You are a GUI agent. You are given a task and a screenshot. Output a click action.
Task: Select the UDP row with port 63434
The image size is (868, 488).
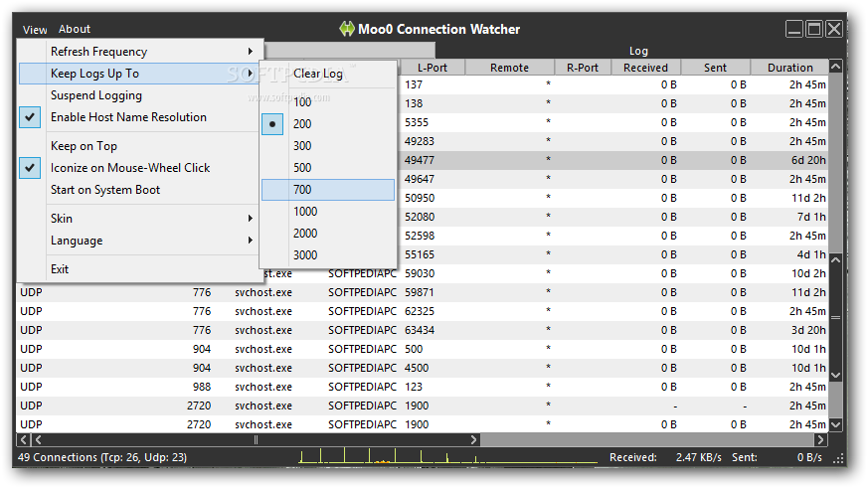[x=423, y=330]
